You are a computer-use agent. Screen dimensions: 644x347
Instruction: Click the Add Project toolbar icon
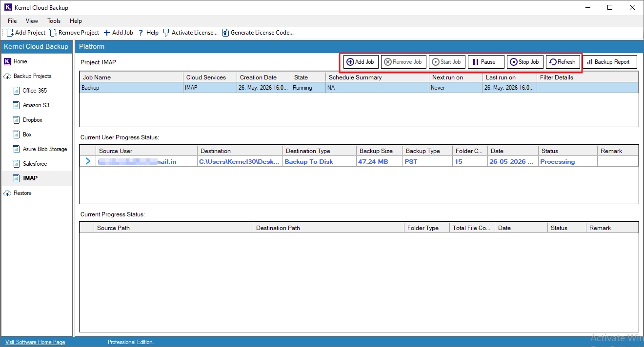click(x=10, y=33)
